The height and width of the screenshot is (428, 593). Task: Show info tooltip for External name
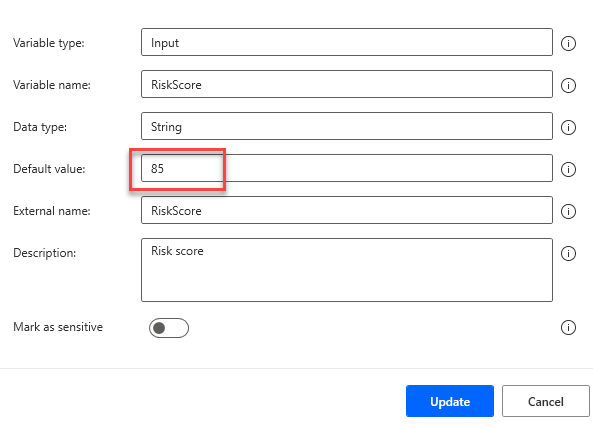(x=568, y=211)
